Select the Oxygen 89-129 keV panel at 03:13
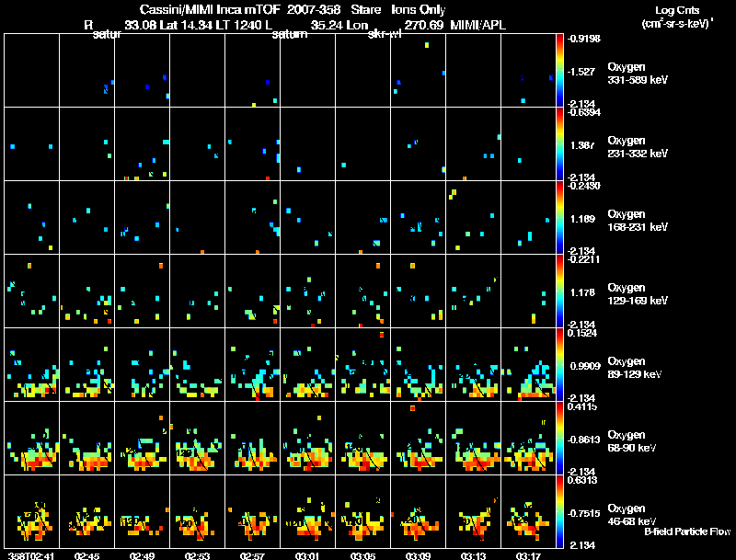The image size is (736, 560). point(474,364)
